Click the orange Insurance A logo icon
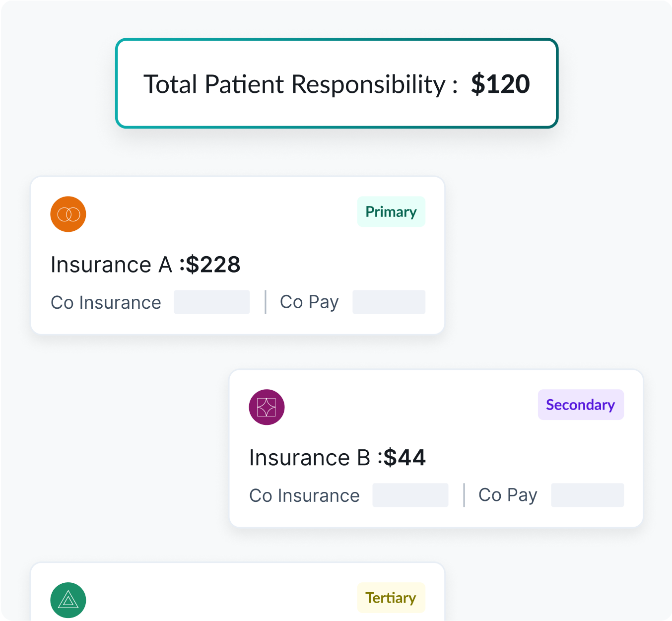The height and width of the screenshot is (621, 672). 68,214
